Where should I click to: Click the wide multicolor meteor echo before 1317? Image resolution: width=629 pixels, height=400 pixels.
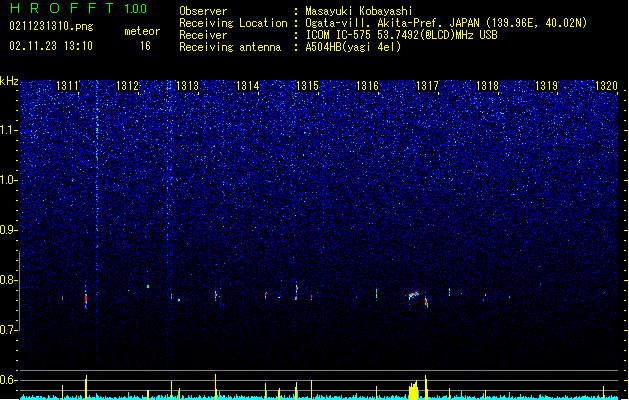tap(414, 296)
